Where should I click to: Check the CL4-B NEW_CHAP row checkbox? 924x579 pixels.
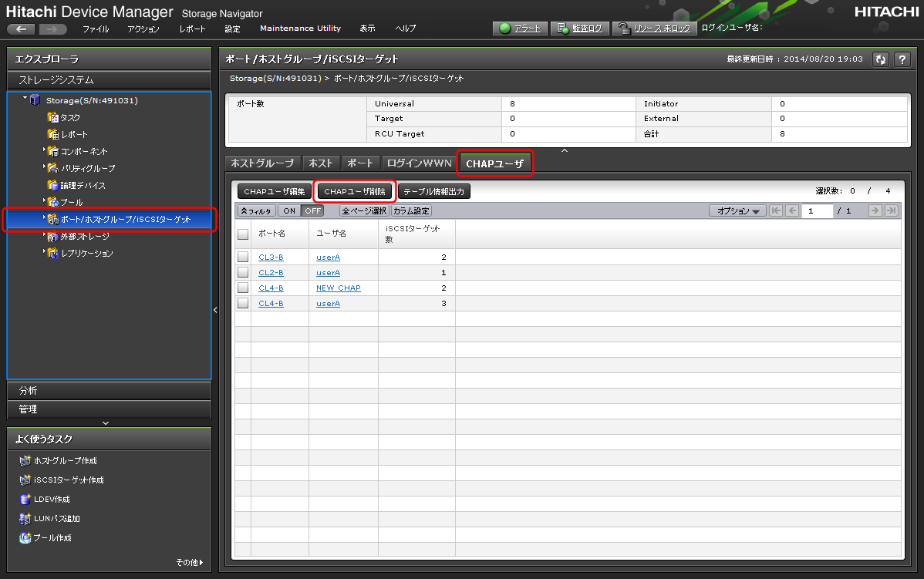click(243, 288)
